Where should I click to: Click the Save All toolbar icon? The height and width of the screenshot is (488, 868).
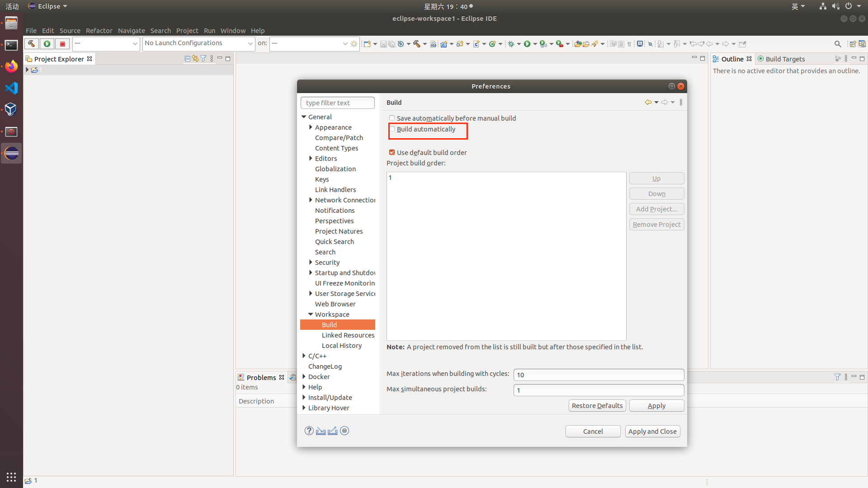click(x=392, y=44)
